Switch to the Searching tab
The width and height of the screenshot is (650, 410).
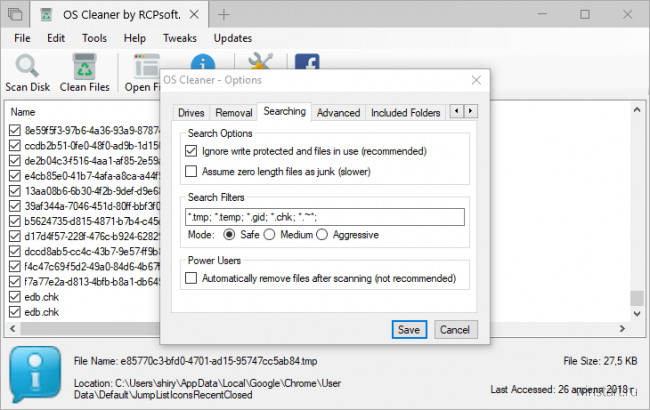284,111
